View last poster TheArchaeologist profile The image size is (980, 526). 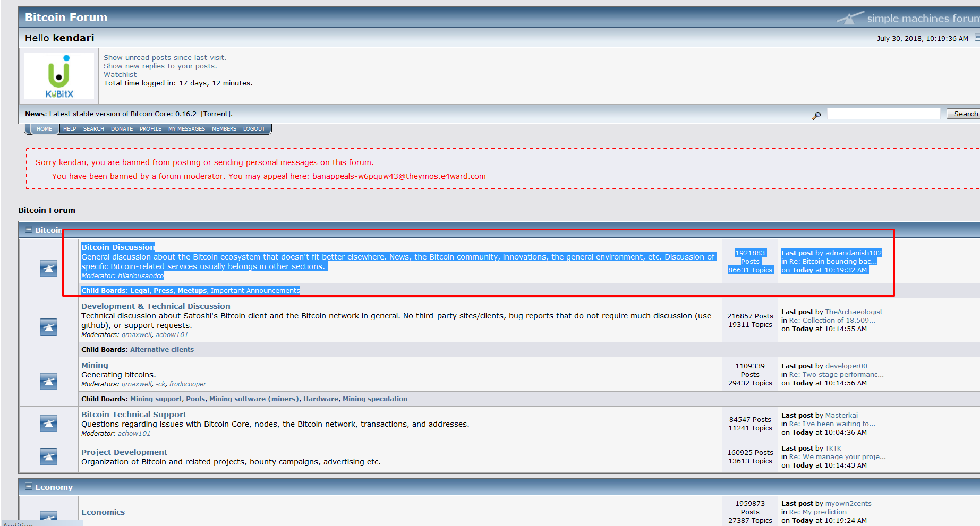(854, 312)
